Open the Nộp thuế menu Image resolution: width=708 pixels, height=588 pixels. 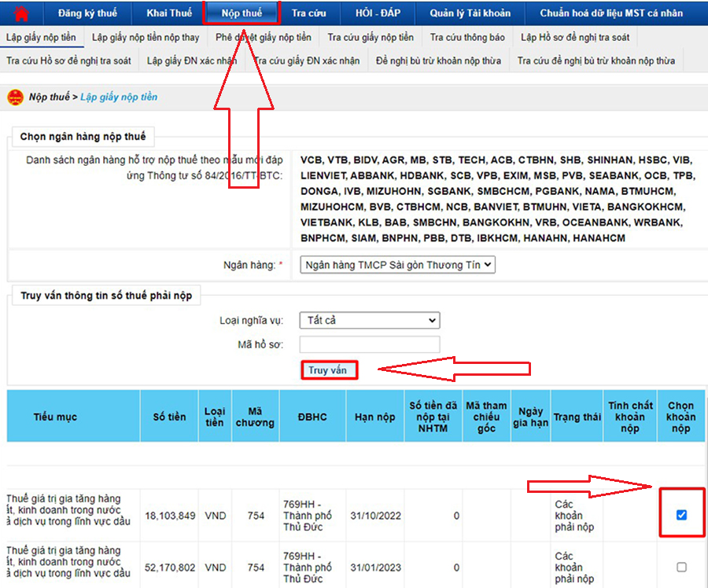[x=242, y=13]
